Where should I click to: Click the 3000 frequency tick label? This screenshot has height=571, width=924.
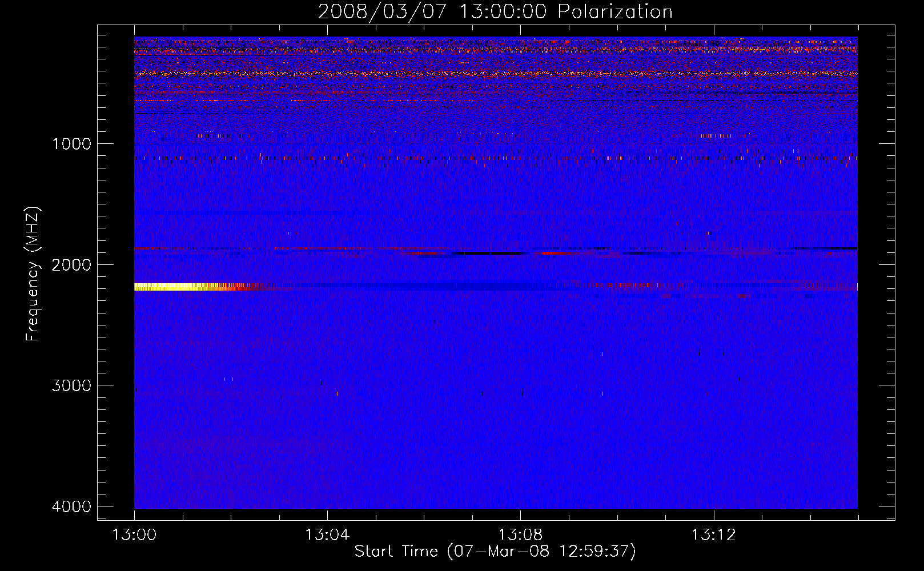[x=71, y=385]
